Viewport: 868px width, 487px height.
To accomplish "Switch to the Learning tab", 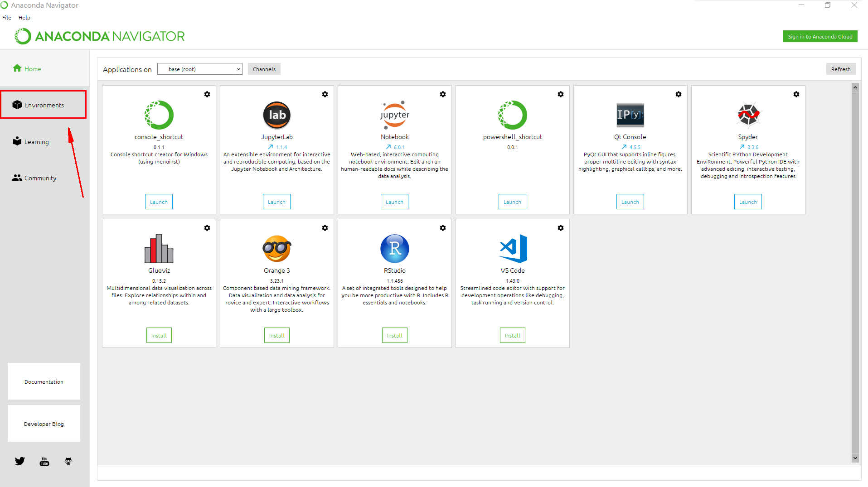I will [x=44, y=142].
